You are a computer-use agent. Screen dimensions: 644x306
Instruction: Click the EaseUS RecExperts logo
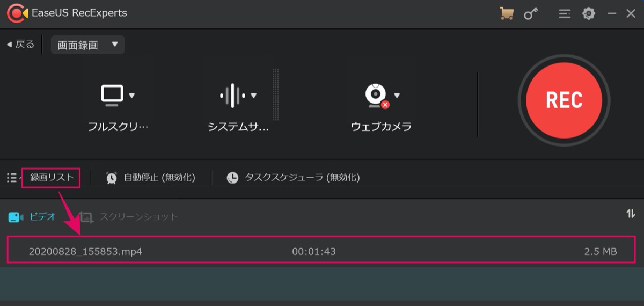(x=17, y=13)
